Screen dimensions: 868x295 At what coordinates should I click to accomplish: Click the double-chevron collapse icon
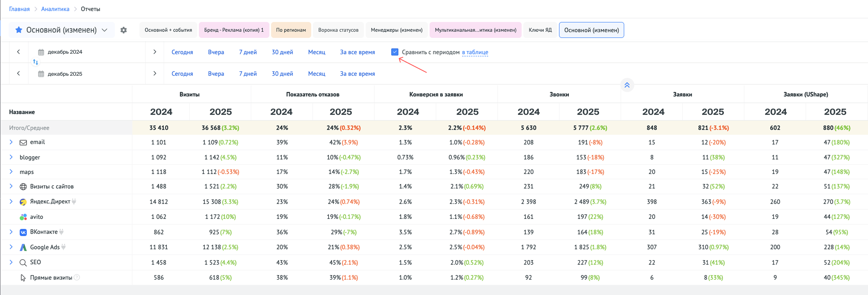coord(627,85)
